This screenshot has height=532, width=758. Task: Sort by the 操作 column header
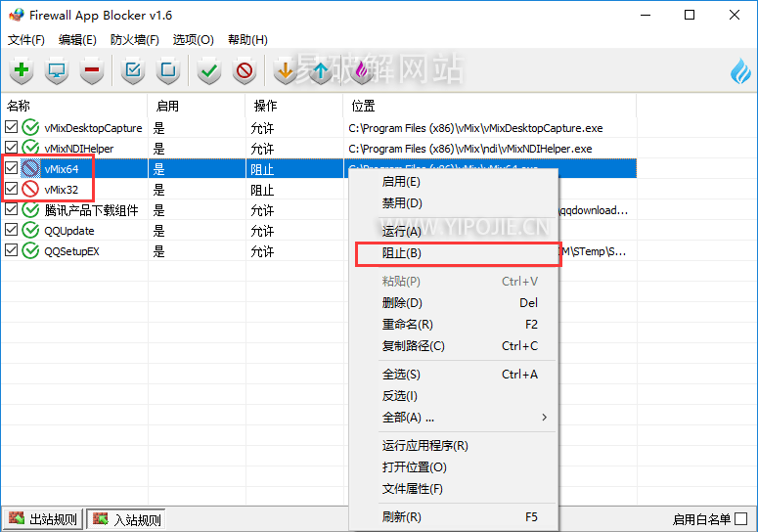(x=294, y=106)
